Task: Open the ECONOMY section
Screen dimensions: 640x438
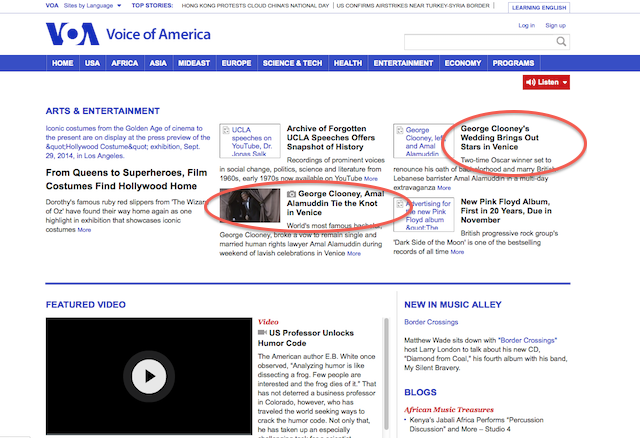Action: 463,63
